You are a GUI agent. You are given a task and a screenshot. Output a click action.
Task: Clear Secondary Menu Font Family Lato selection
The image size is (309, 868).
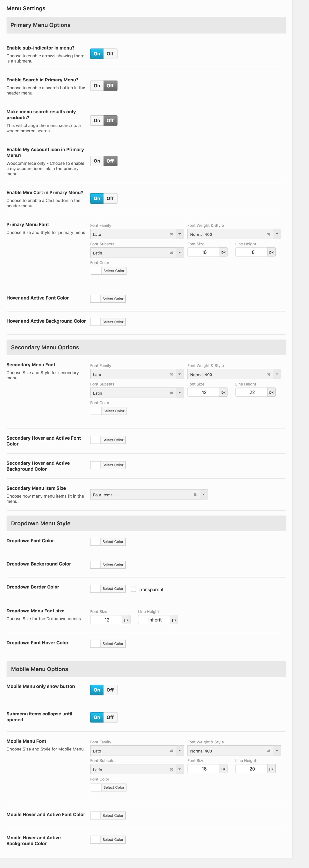click(171, 374)
